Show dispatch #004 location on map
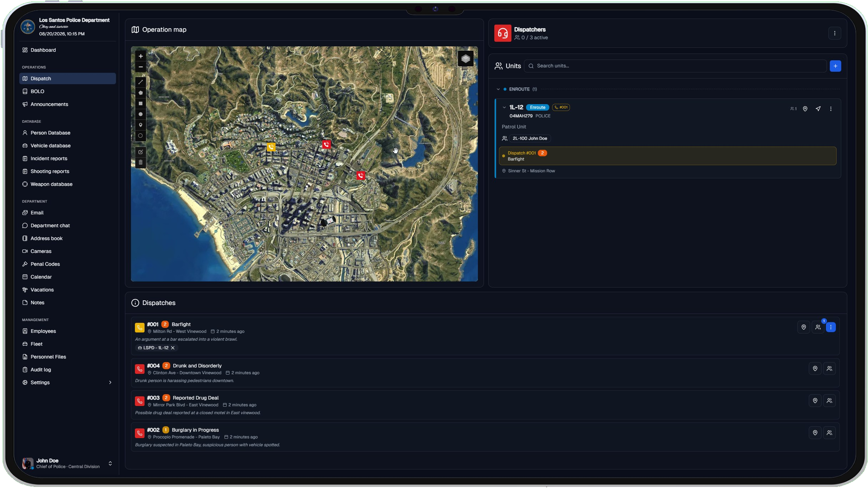Screen dimensions: 868x488 click(x=815, y=368)
